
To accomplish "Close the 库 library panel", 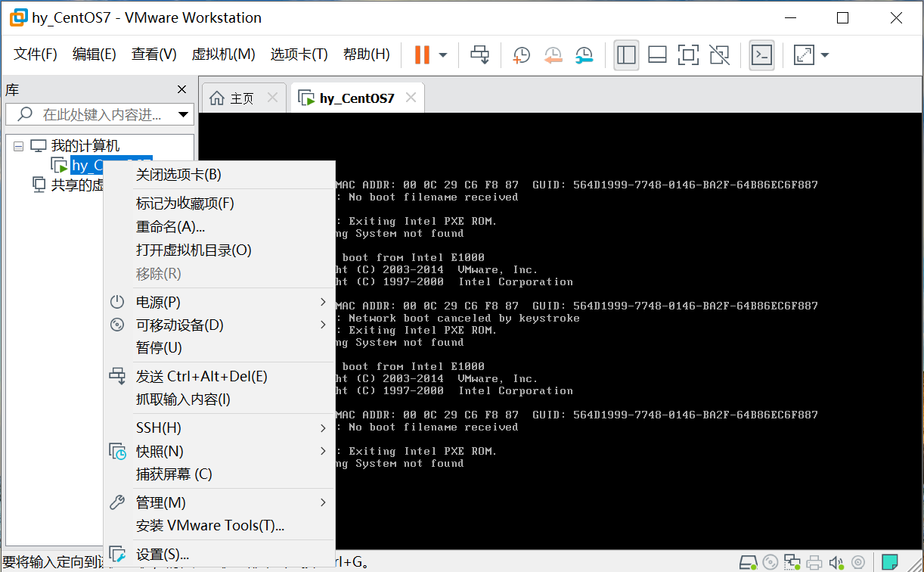I will pos(181,89).
